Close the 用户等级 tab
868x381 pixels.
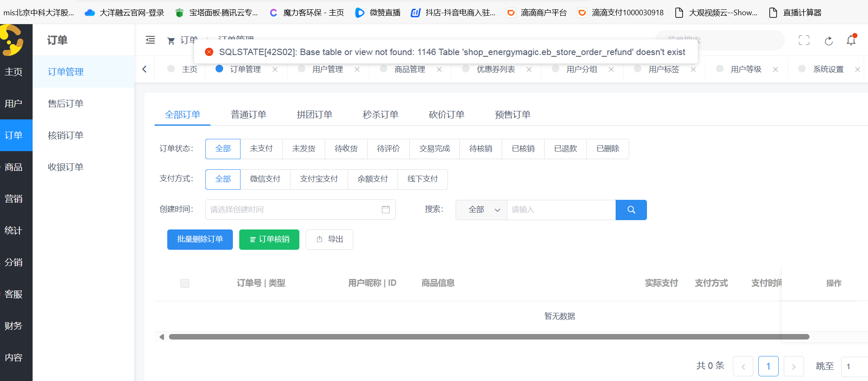pos(776,69)
